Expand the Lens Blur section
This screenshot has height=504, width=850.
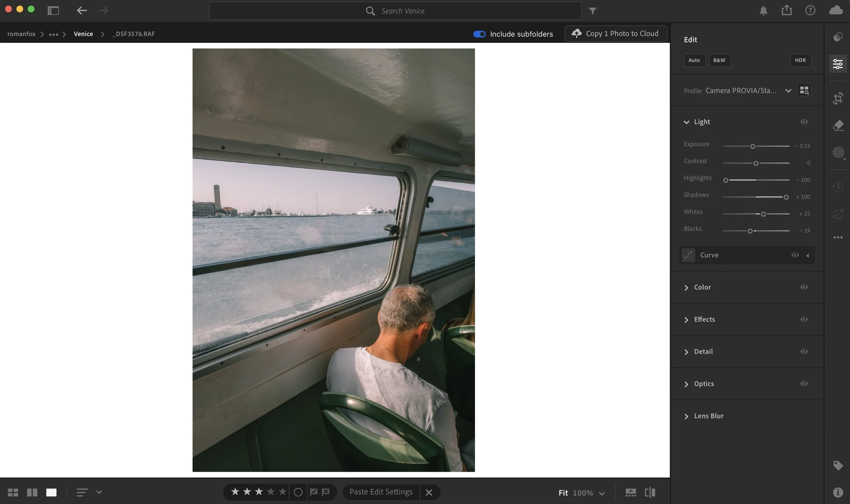[x=708, y=416]
